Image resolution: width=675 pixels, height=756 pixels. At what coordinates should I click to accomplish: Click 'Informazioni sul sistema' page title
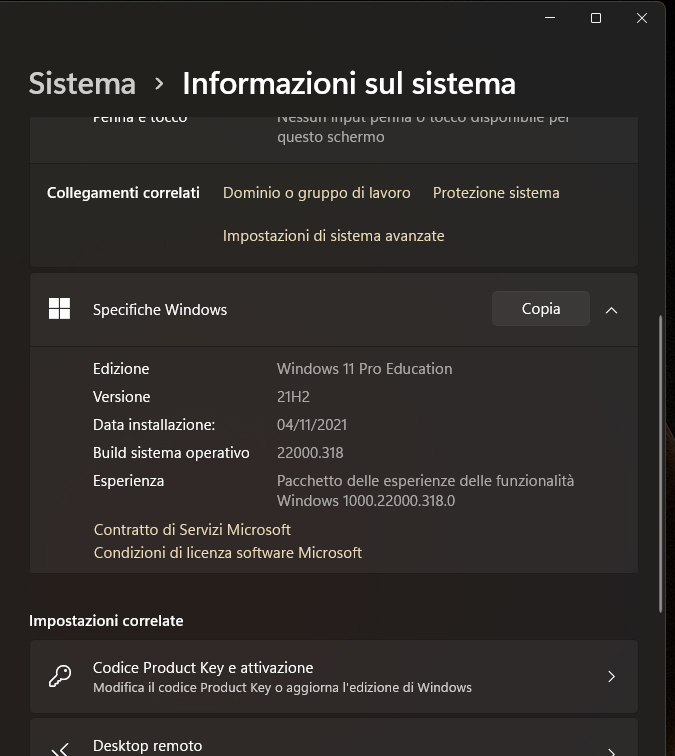(349, 83)
